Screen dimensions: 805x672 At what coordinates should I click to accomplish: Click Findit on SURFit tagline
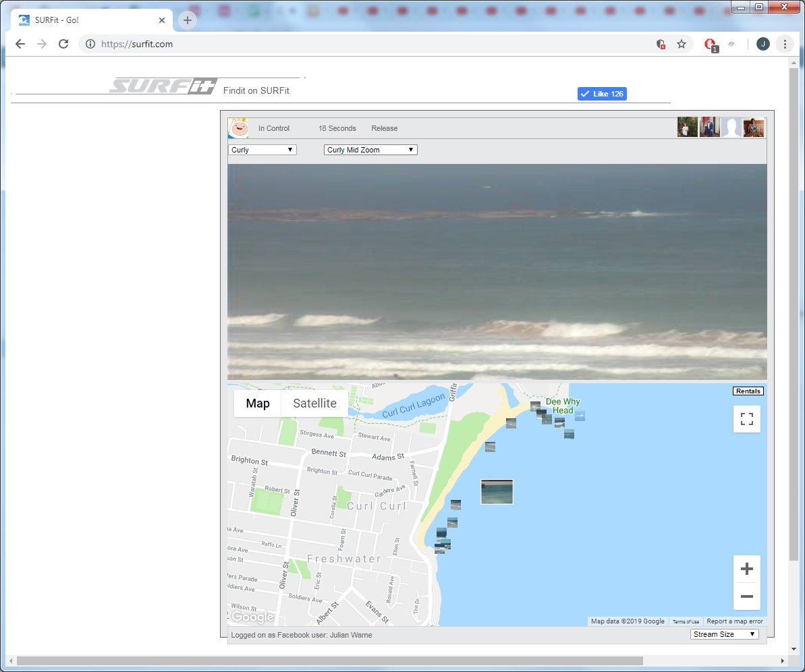pyautogui.click(x=256, y=91)
